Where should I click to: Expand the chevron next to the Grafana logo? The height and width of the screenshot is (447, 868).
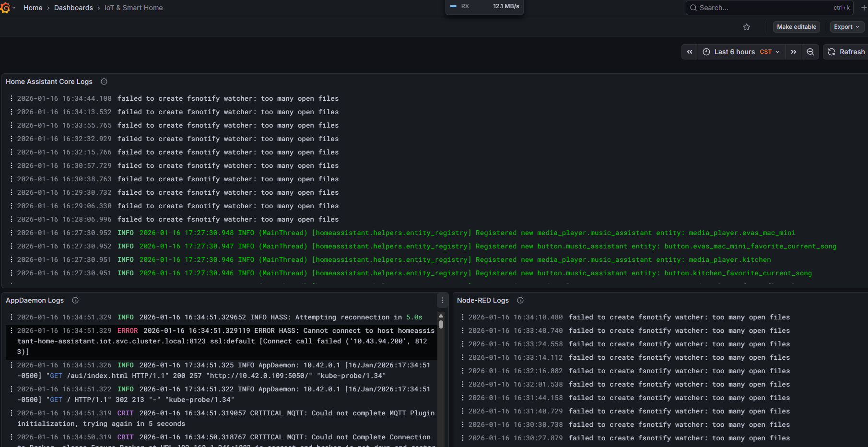[x=15, y=7]
